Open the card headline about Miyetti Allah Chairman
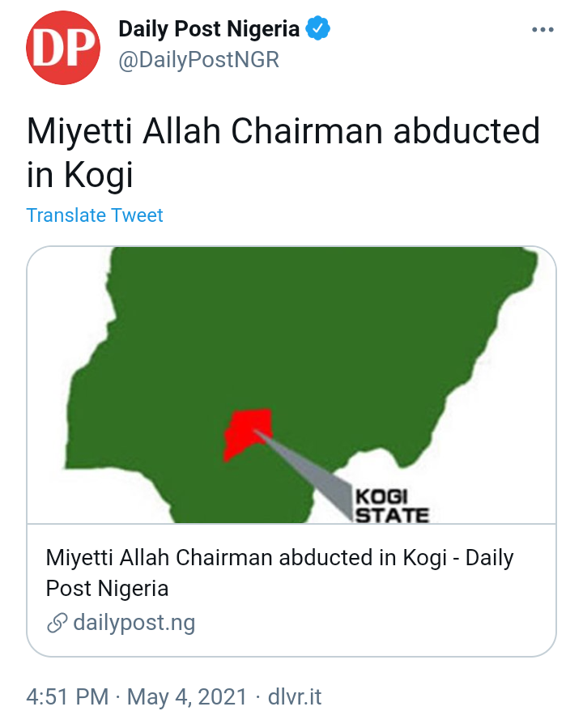583x728 pixels. tap(279, 573)
